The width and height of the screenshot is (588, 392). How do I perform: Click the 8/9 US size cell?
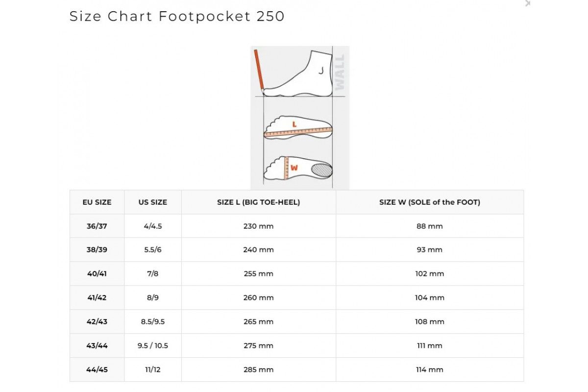(153, 297)
